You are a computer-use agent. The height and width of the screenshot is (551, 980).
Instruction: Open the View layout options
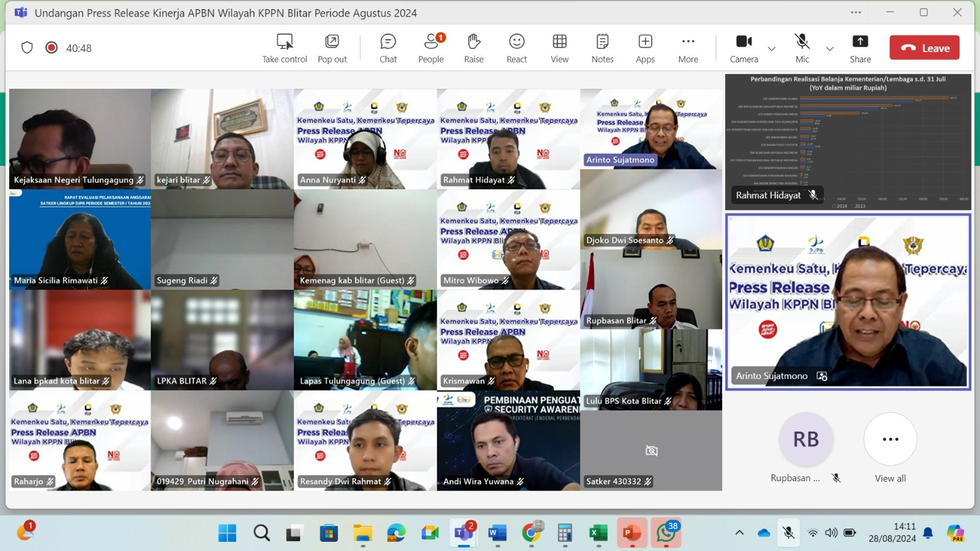click(x=559, y=48)
